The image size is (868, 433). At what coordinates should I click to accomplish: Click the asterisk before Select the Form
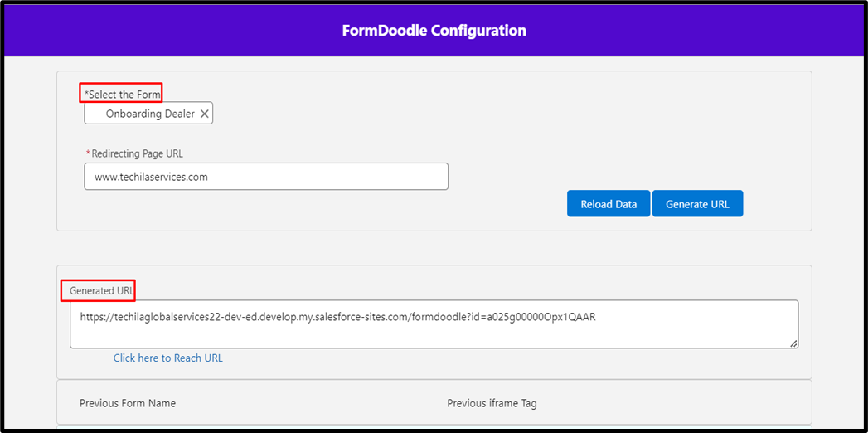[x=86, y=94]
